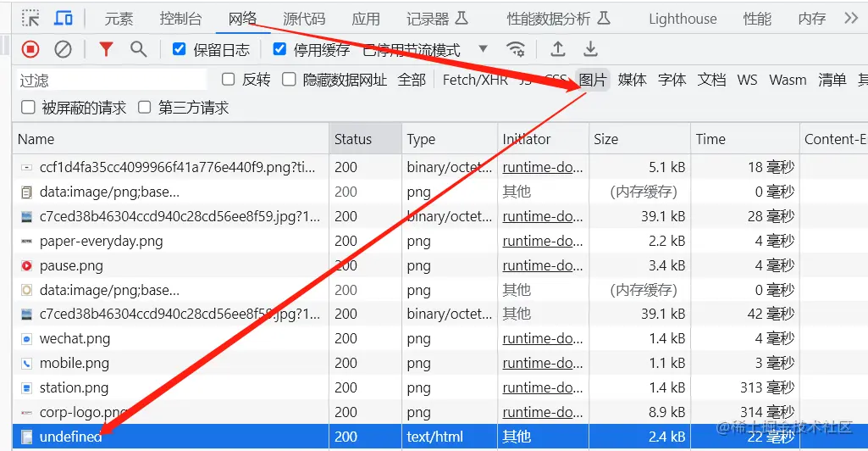The height and width of the screenshot is (451, 868).
Task: Enable Hide data URLs checkbox
Action: (289, 79)
